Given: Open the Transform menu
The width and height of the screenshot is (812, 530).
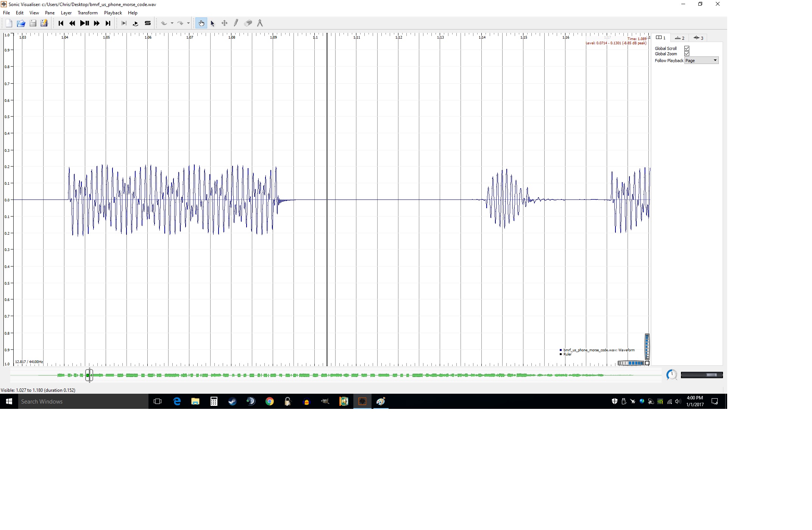Looking at the screenshot, I should (x=87, y=13).
